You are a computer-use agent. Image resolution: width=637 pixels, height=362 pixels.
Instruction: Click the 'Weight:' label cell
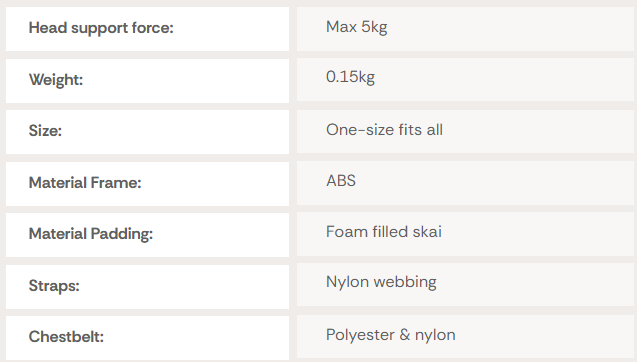pyautogui.click(x=147, y=81)
